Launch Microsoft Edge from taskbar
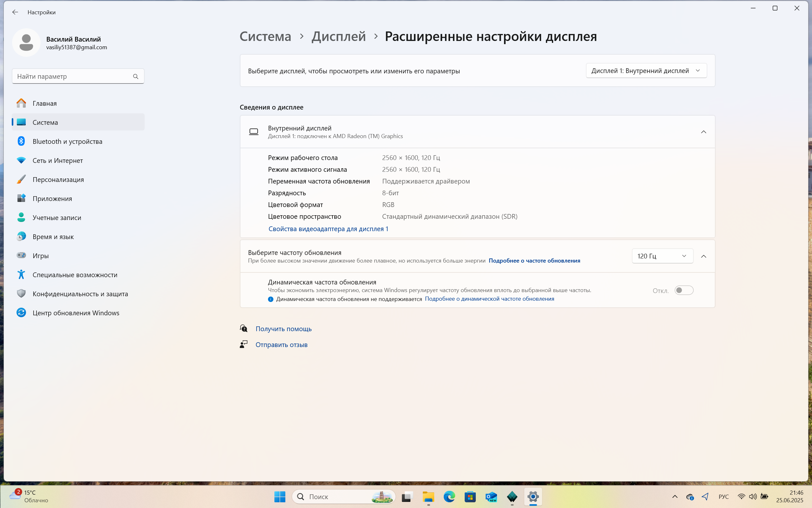 coord(449,496)
